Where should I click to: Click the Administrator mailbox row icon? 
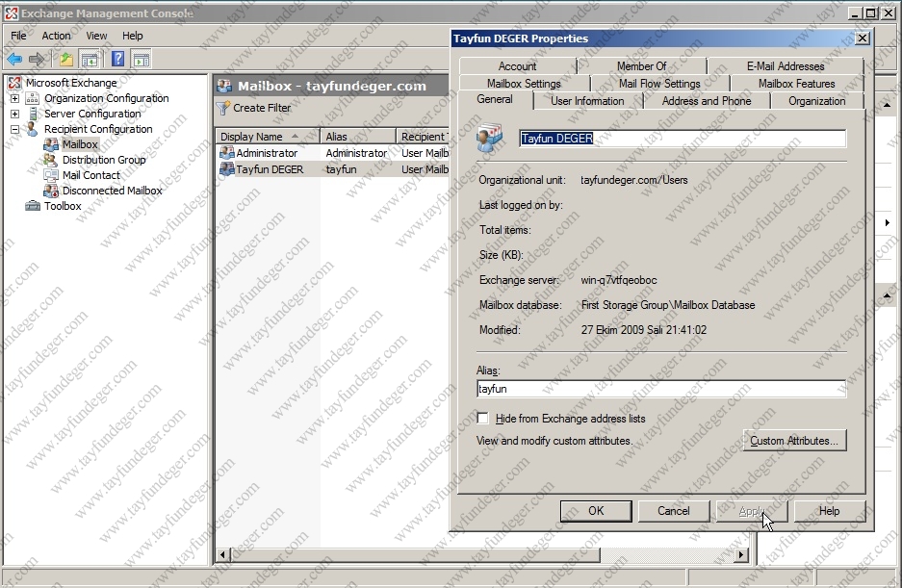pos(226,153)
